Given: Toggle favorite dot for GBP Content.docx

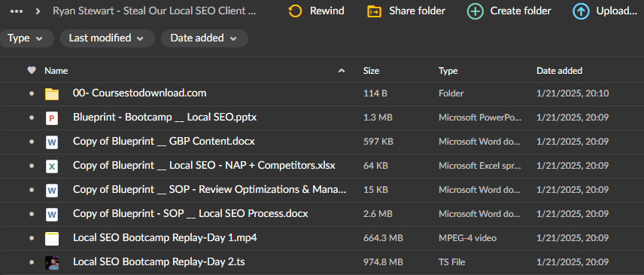Looking at the screenshot, I should pyautogui.click(x=32, y=142).
